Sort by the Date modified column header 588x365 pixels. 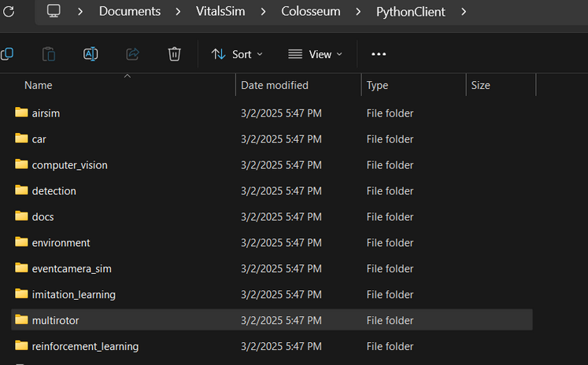tap(275, 85)
